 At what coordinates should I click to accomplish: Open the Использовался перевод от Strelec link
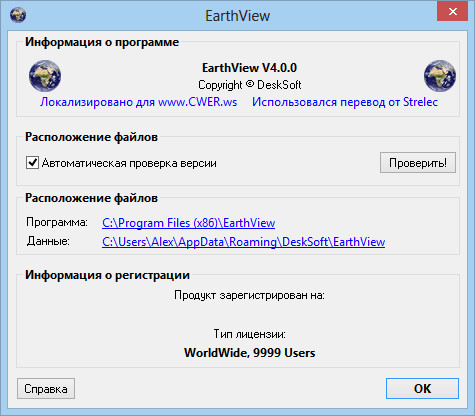pos(345,102)
